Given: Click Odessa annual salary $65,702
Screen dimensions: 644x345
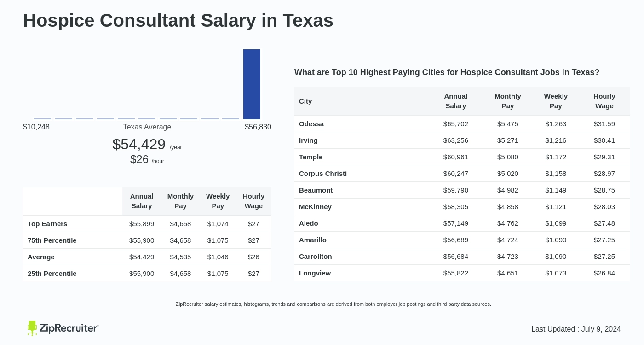Looking at the screenshot, I should coord(456,123).
